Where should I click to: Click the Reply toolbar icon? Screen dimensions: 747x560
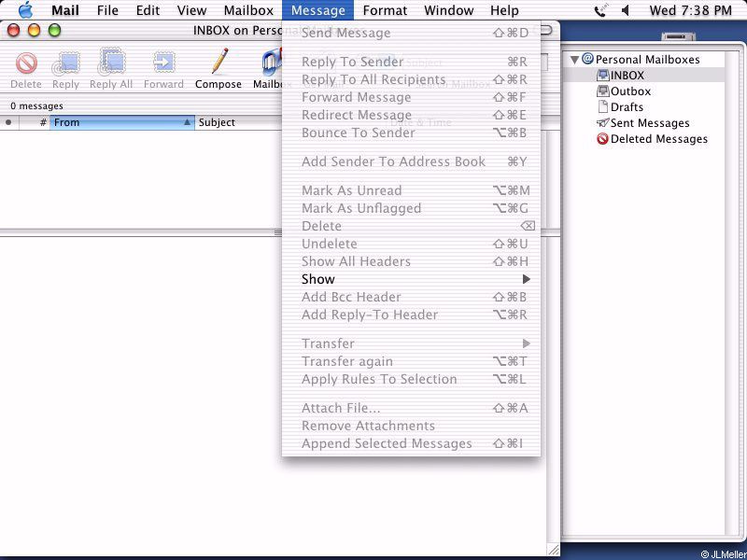65,63
